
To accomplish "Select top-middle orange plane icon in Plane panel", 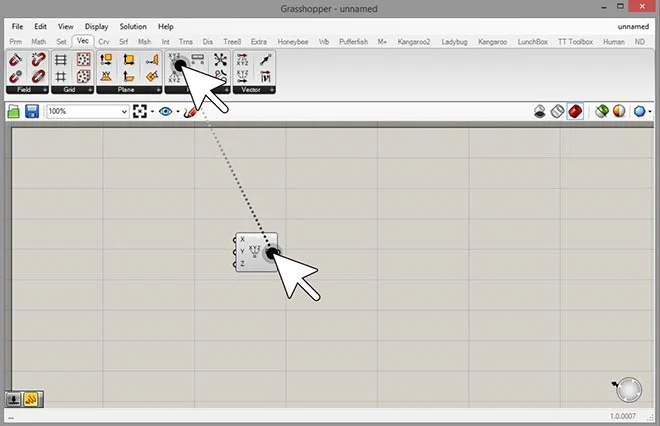I will pyautogui.click(x=129, y=60).
